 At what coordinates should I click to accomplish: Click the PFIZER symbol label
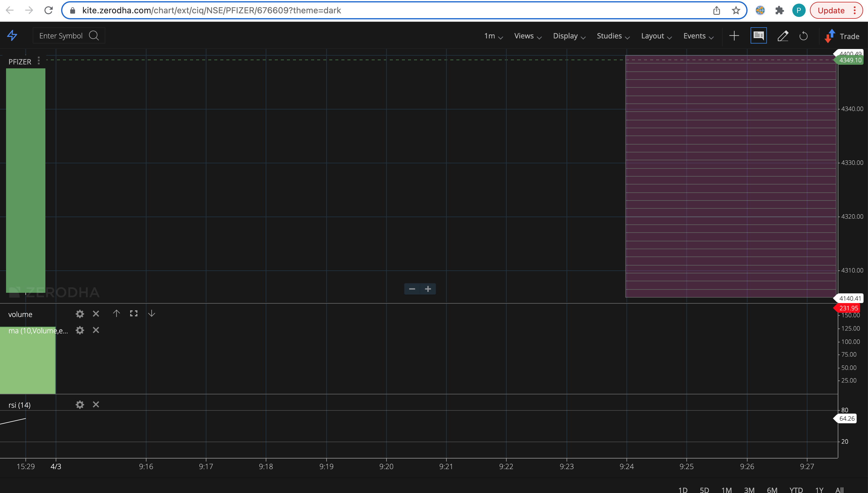pyautogui.click(x=20, y=62)
